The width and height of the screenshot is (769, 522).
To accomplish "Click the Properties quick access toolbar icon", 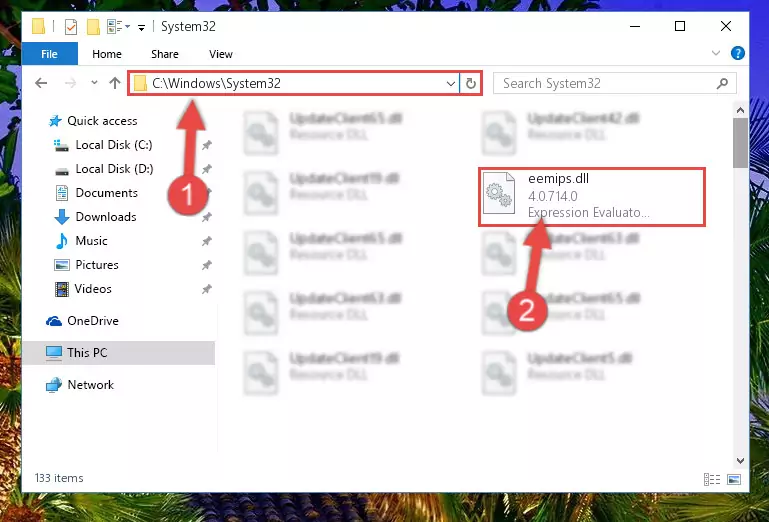I will (x=71, y=26).
